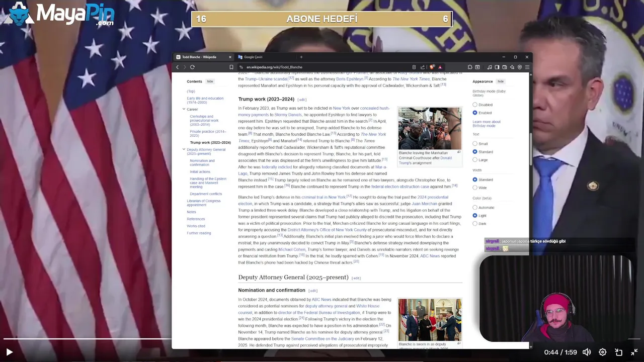Open the ABC News link in nomination paragraph
Image resolution: width=644 pixels, height=362 pixels.
pos(321,299)
